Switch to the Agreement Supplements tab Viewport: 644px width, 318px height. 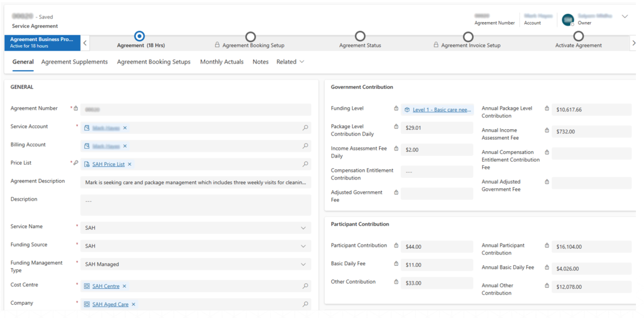point(74,62)
